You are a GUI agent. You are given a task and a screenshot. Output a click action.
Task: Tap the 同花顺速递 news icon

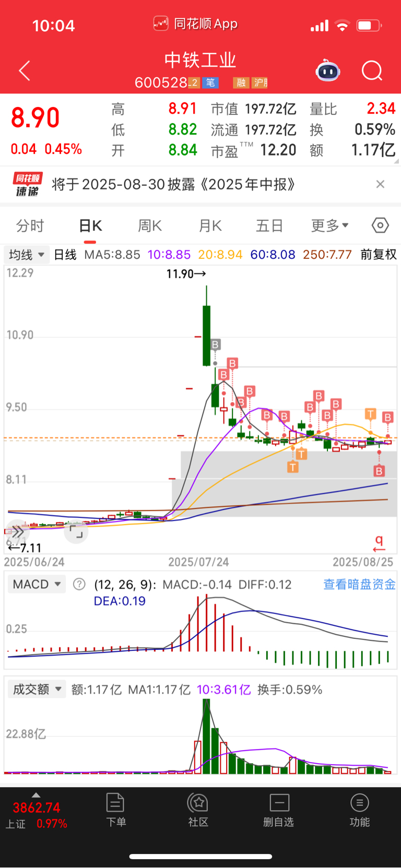pos(27,184)
